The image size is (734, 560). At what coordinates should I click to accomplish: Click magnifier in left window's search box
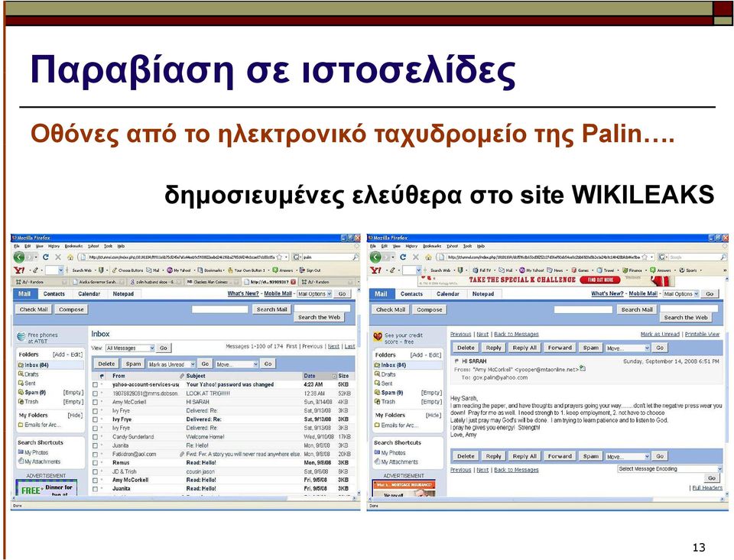pyautogui.click(x=356, y=257)
